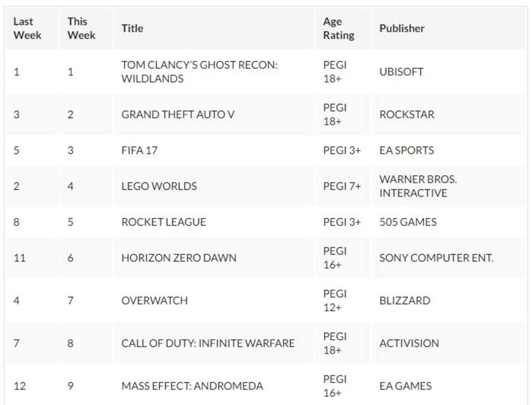Select the Blizzard publisher cell
Image resolution: width=532 pixels, height=405 pixels.
click(449, 300)
